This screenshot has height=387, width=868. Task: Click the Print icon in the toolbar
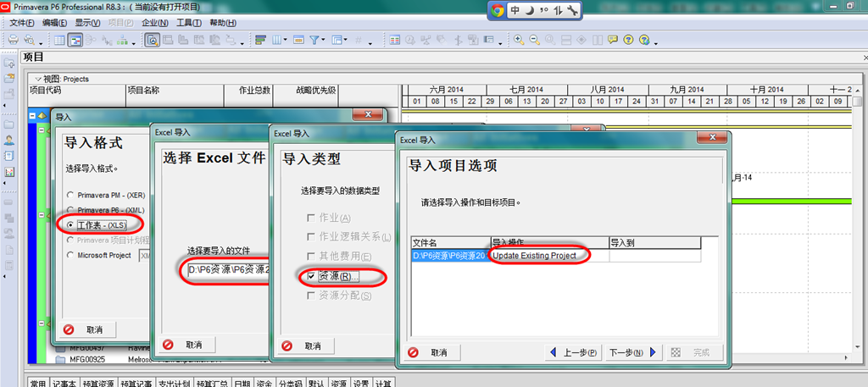13,40
